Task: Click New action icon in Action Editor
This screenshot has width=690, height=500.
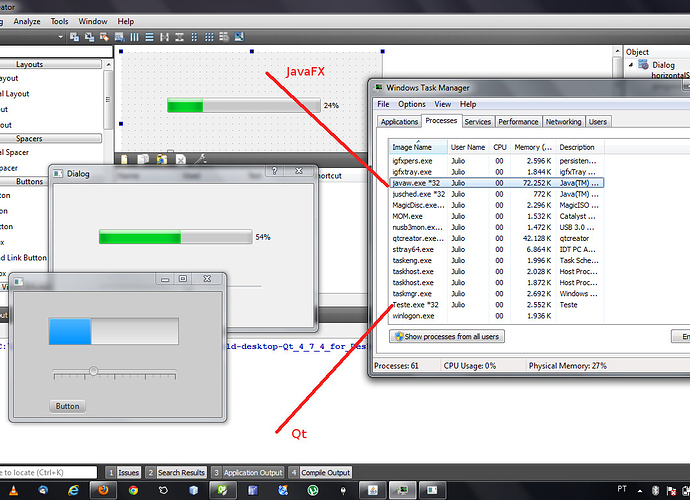Action: pyautogui.click(x=124, y=159)
